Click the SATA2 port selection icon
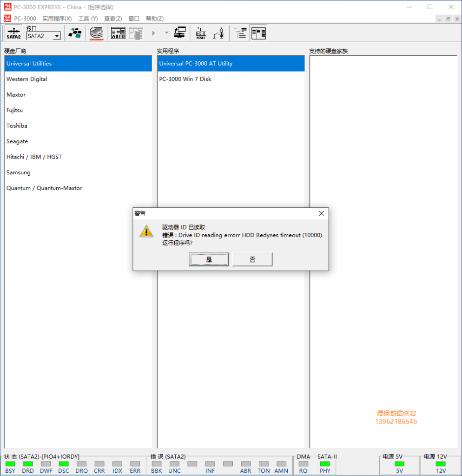 pos(13,33)
